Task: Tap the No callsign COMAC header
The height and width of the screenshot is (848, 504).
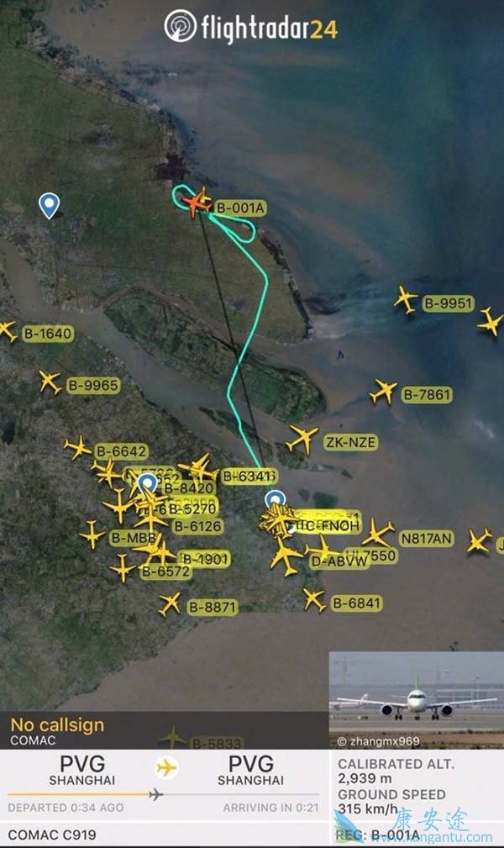Action: coord(57,731)
